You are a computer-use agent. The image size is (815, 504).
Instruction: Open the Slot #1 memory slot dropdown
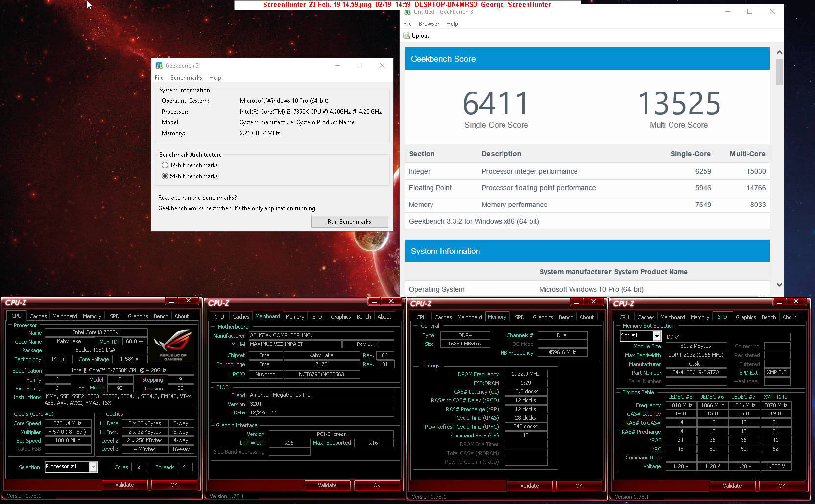pyautogui.click(x=657, y=336)
